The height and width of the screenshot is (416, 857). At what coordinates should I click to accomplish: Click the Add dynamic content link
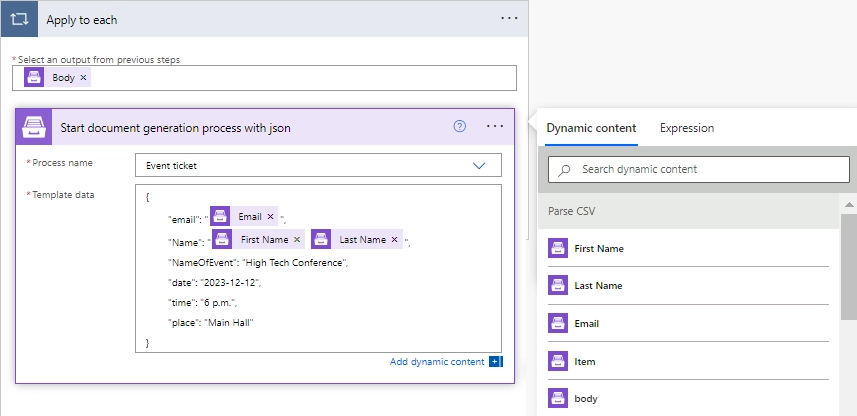[x=437, y=361]
